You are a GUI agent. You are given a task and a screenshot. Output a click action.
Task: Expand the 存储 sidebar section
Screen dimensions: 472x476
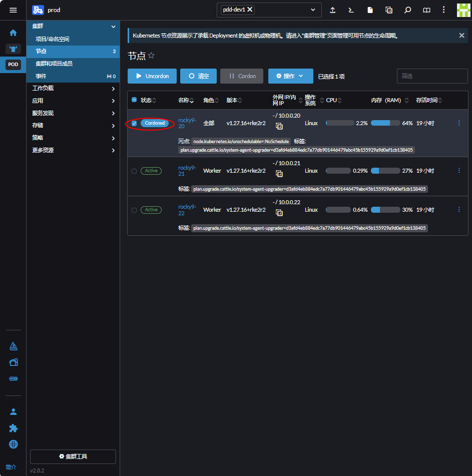coord(113,126)
